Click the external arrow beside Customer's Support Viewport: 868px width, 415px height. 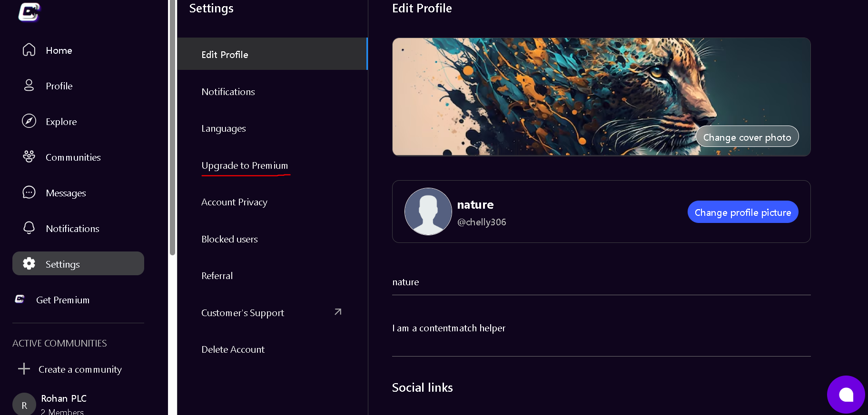[x=338, y=312]
